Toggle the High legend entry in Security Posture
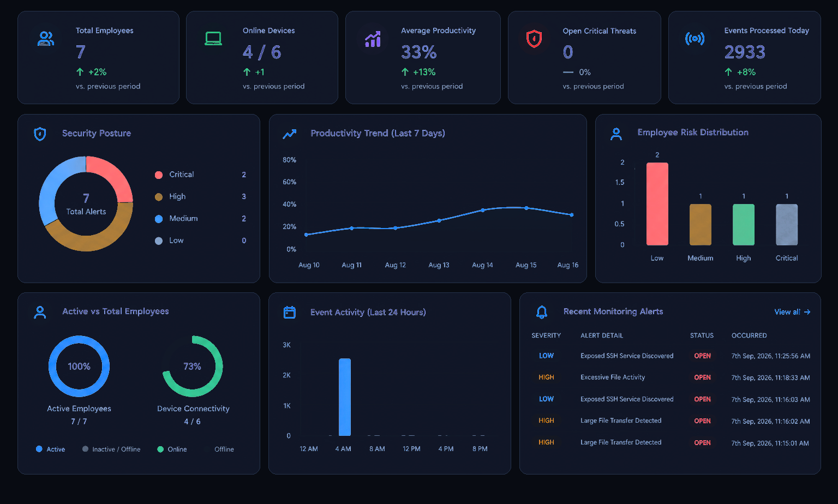The image size is (838, 504). [x=200, y=196]
